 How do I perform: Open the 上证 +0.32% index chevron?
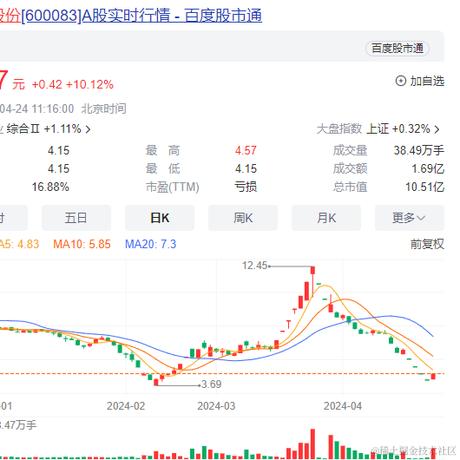(x=437, y=129)
